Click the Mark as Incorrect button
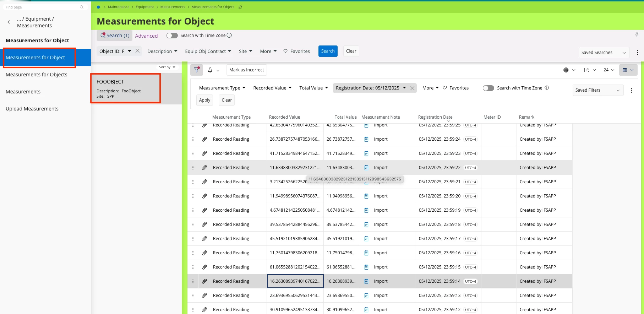The width and height of the screenshot is (644, 314). 246,70
